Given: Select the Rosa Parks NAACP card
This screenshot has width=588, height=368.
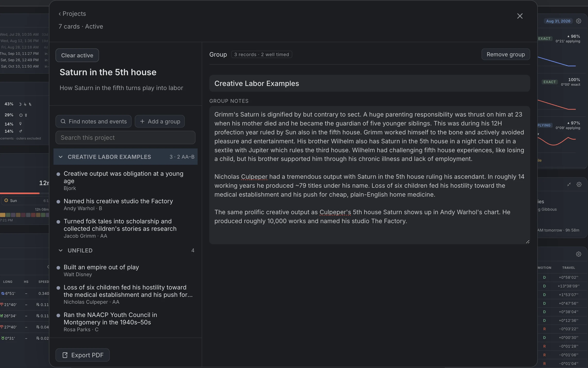Looking at the screenshot, I should [x=125, y=322].
